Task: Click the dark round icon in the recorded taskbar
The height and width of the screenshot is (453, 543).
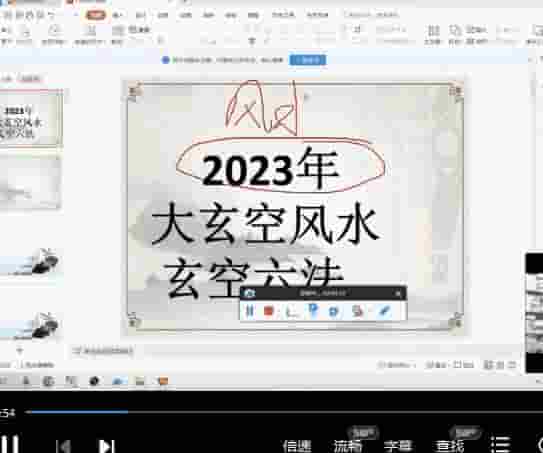Action: click(94, 381)
